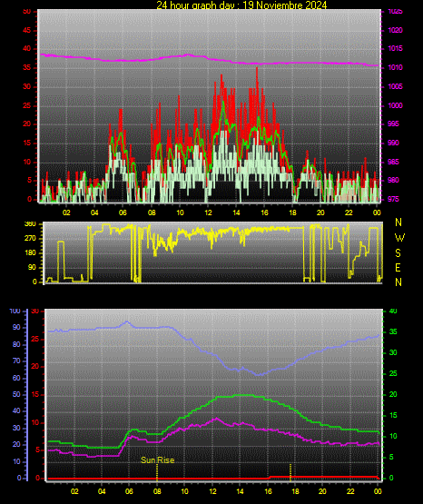Screen dimensions: 423x504
Task: Click the 1025 pressure axis label
Action: (395, 11)
